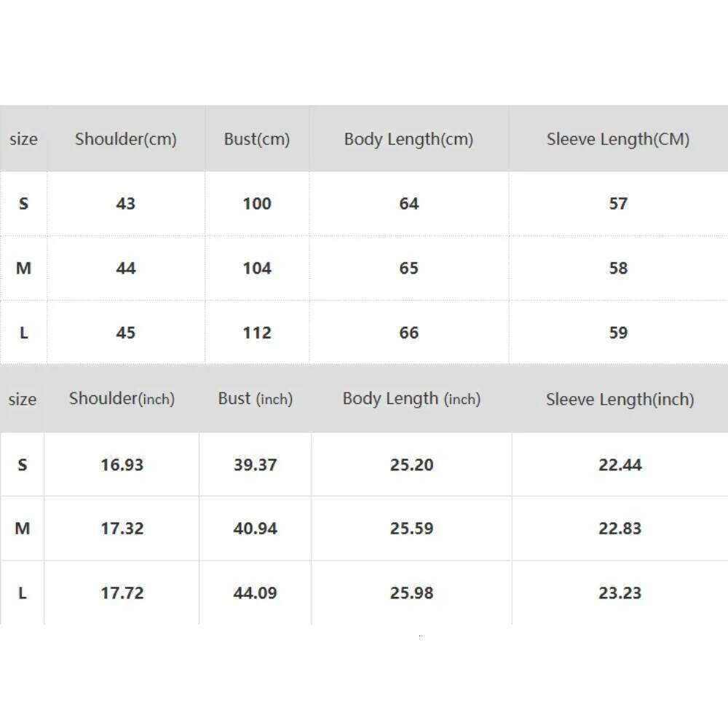This screenshot has height=728, width=728.
Task: Select the S row in cm table
Action: coord(23,204)
